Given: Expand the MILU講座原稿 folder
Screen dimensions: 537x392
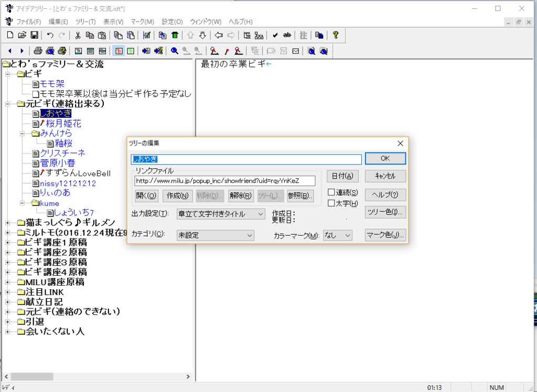Looking at the screenshot, I should [x=7, y=282].
